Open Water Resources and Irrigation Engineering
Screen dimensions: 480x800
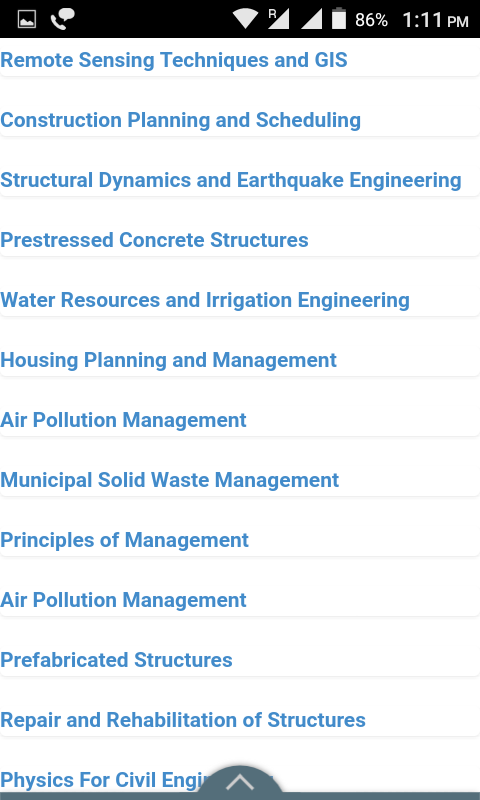point(205,301)
